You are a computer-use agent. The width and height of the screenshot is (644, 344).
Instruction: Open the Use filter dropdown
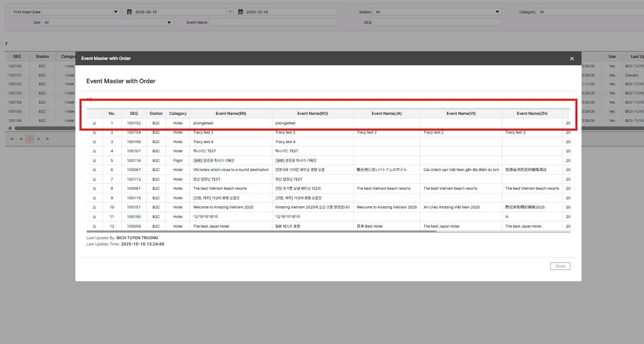point(169,22)
